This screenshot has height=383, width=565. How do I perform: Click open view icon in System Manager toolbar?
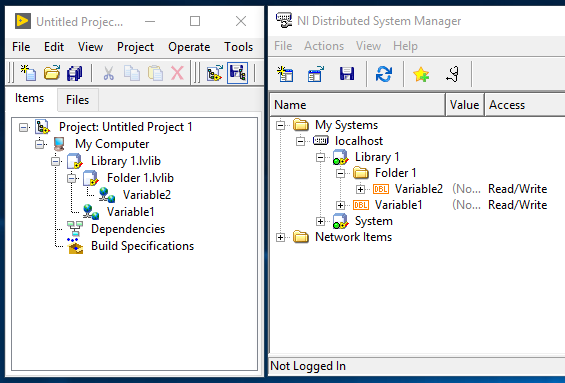316,74
